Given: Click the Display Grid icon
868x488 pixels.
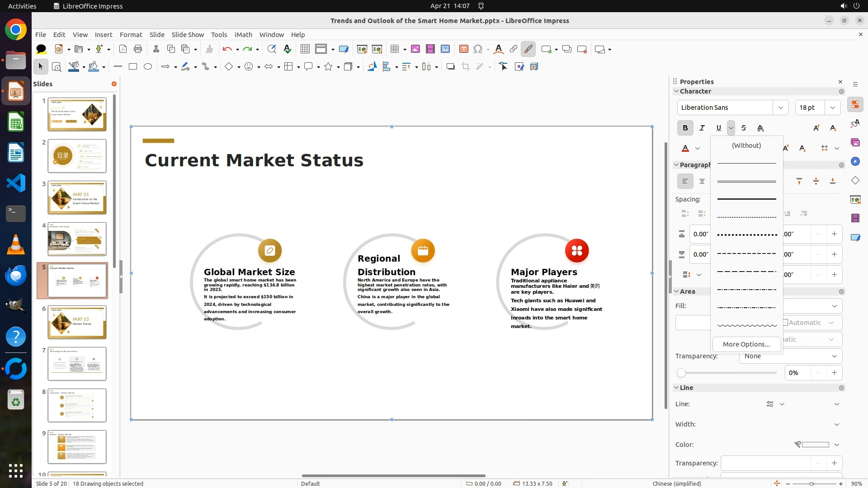Looking at the screenshot, I should [305, 49].
